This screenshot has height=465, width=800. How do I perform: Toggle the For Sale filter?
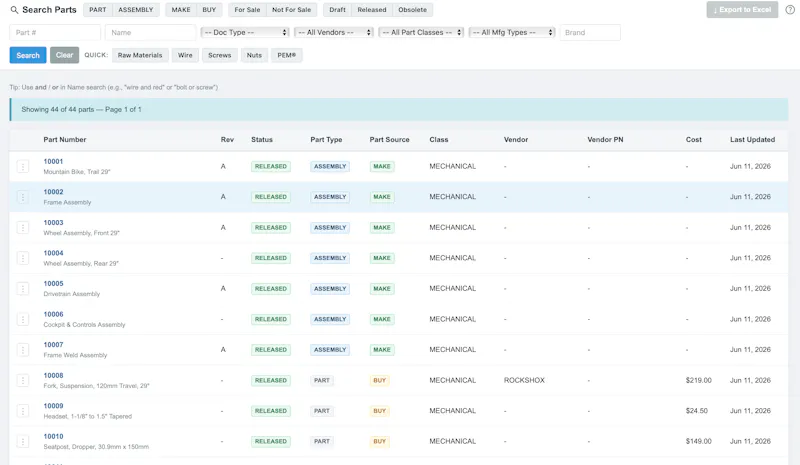[x=247, y=10]
